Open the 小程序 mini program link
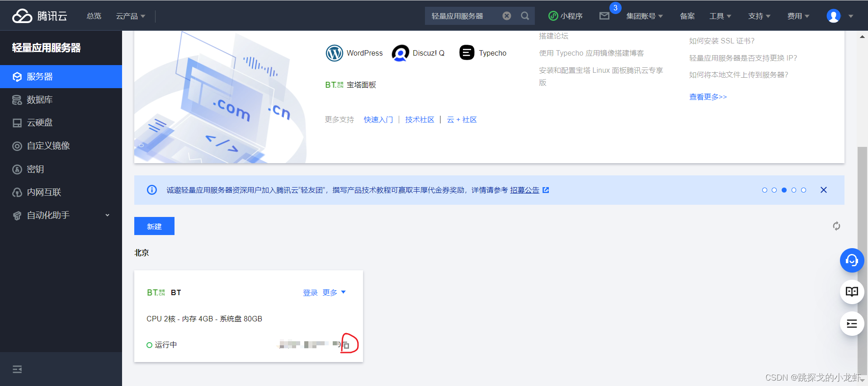Viewport: 868px width, 386px height. (x=566, y=16)
